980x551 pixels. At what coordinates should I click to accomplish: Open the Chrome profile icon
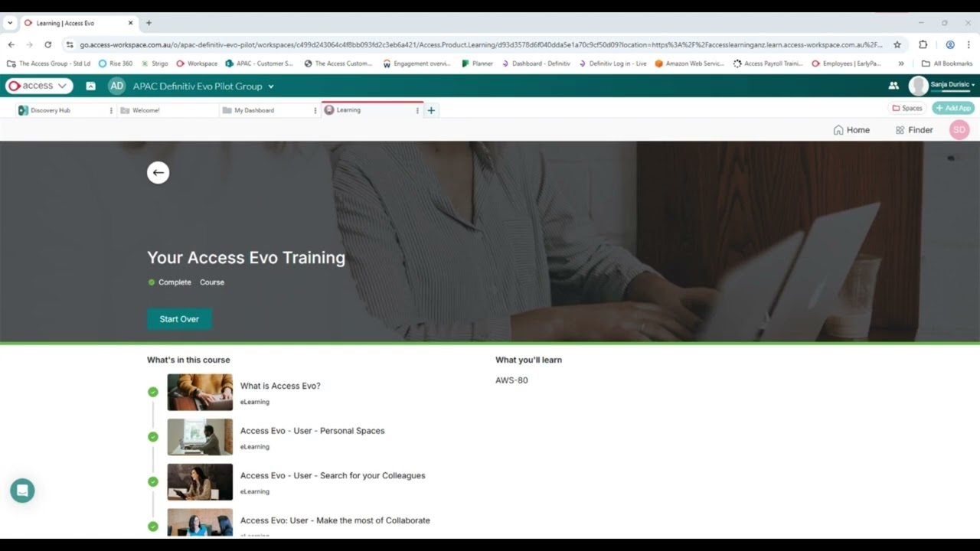click(x=950, y=44)
